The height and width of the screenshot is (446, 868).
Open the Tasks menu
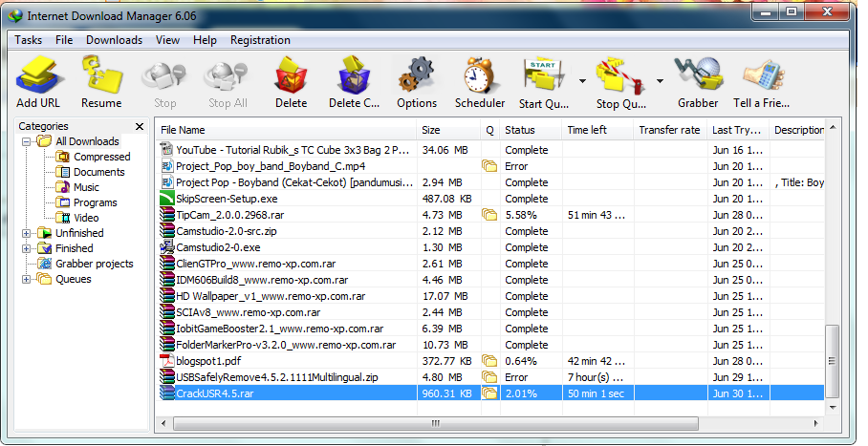coord(29,40)
